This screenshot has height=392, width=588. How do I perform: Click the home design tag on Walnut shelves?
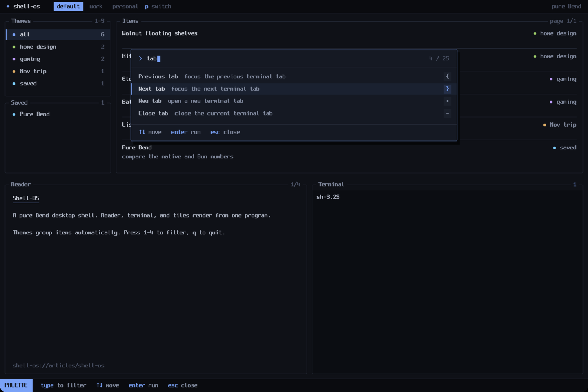tap(555, 33)
